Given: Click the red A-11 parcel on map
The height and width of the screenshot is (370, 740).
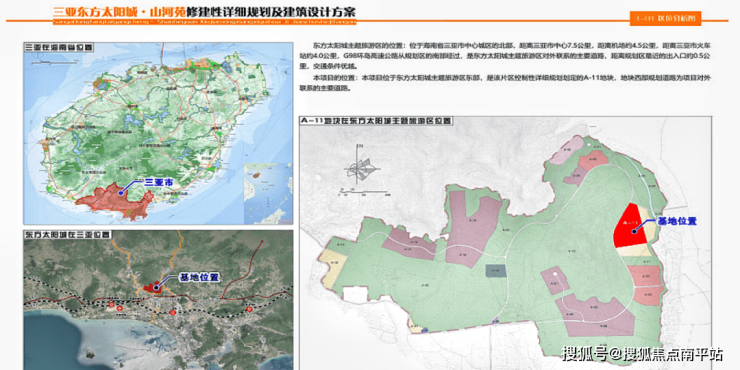Looking at the screenshot, I should click(630, 227).
